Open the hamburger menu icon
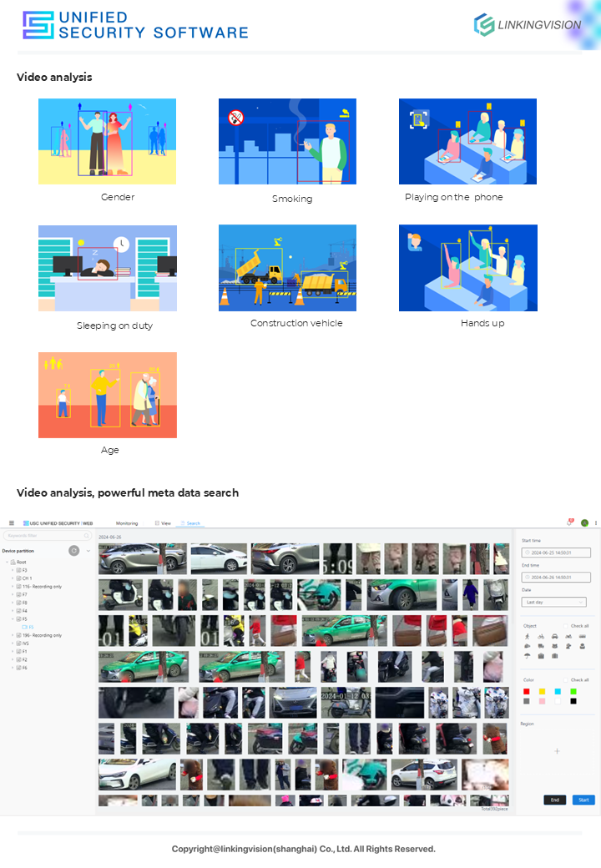The width and height of the screenshot is (601, 868). point(11,523)
